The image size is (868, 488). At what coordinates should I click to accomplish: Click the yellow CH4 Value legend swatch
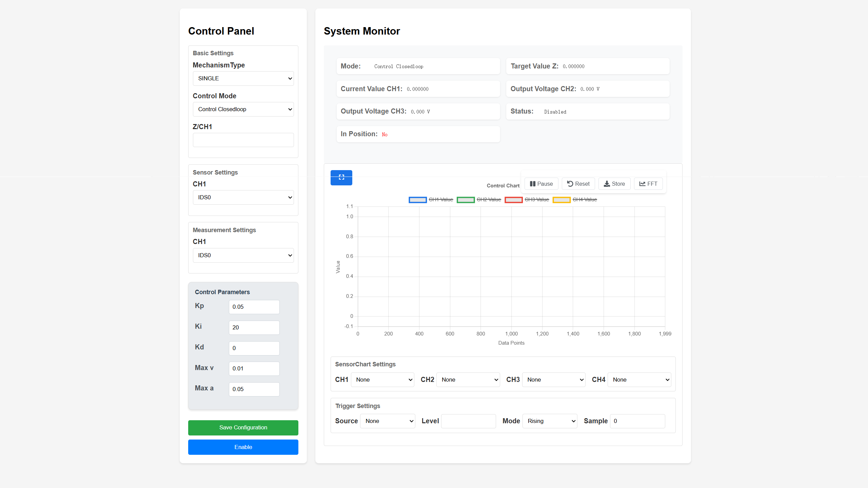tap(561, 200)
